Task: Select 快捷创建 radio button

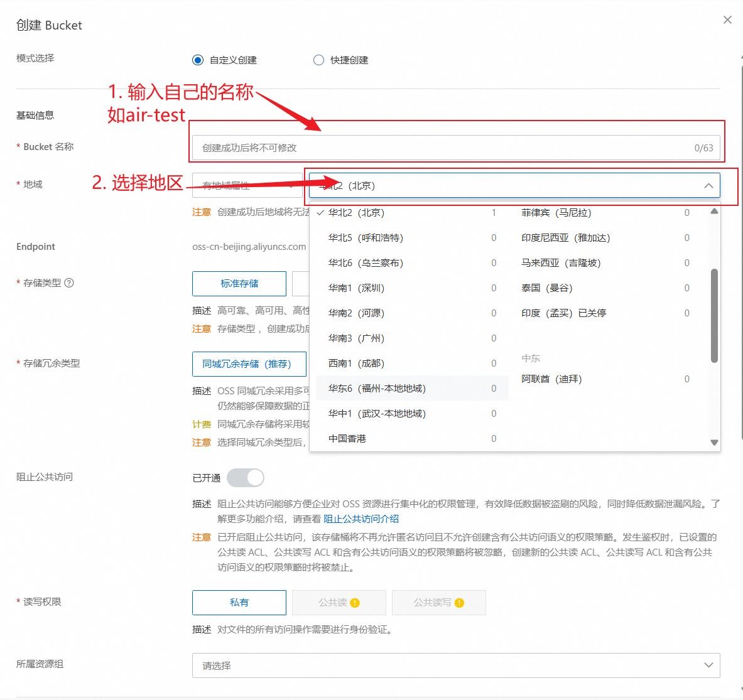Action: coord(319,60)
